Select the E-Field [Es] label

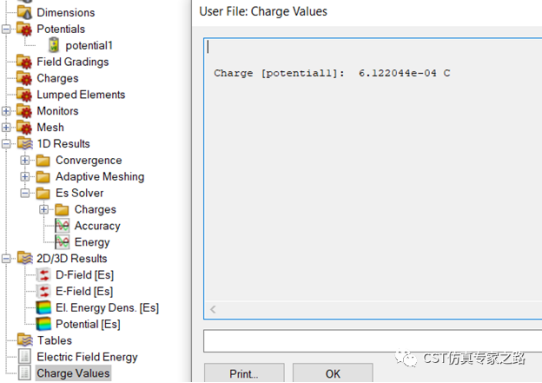[x=84, y=291]
